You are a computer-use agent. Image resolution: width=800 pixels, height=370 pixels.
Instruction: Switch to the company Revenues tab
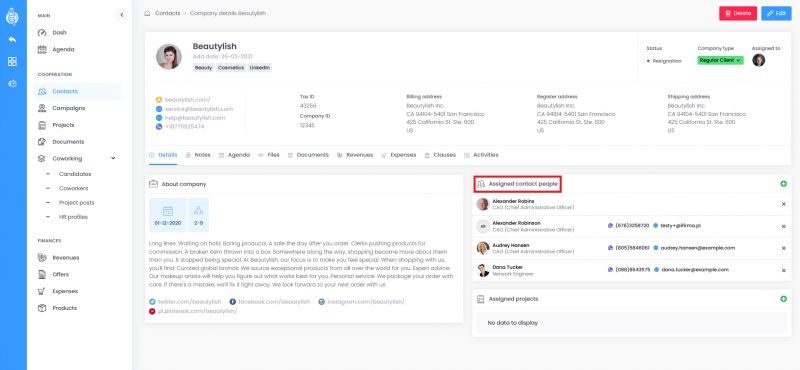(355, 155)
